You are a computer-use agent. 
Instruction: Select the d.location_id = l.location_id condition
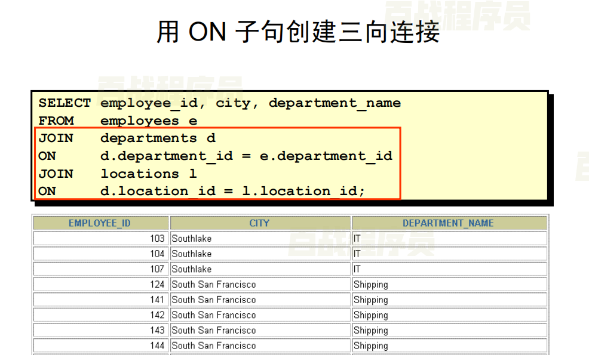point(232,192)
